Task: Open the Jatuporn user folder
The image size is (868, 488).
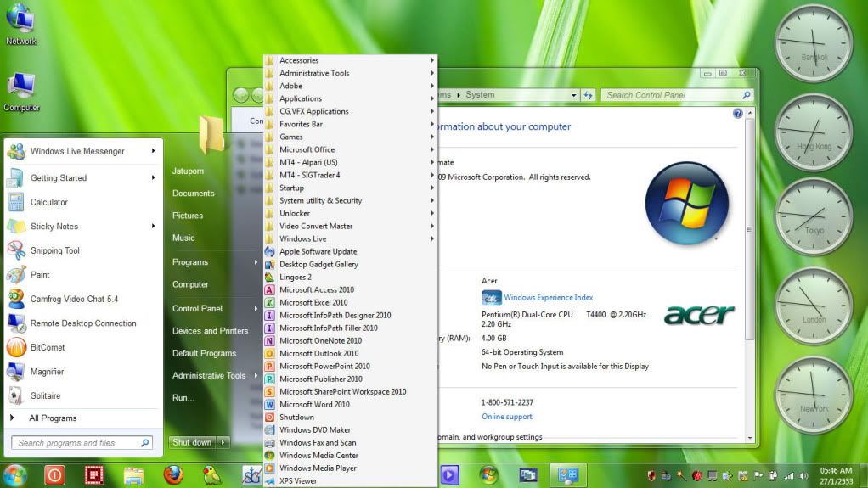Action: click(x=188, y=171)
